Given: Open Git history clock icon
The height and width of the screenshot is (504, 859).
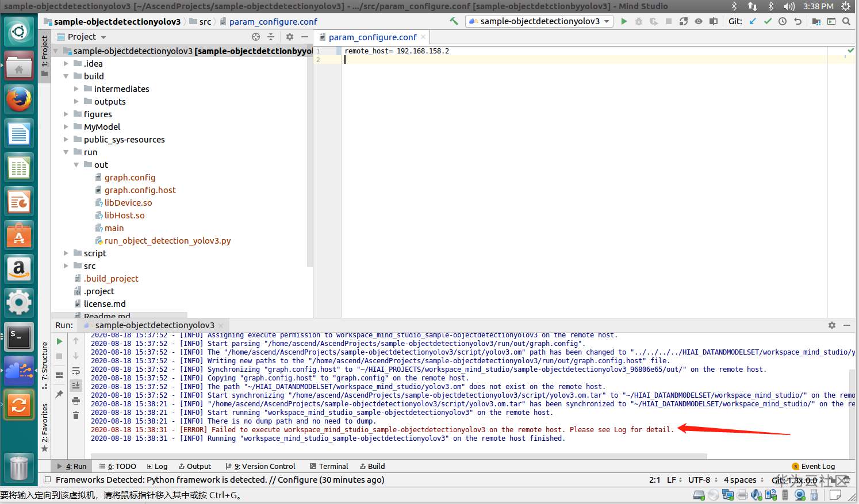Looking at the screenshot, I should pos(783,21).
